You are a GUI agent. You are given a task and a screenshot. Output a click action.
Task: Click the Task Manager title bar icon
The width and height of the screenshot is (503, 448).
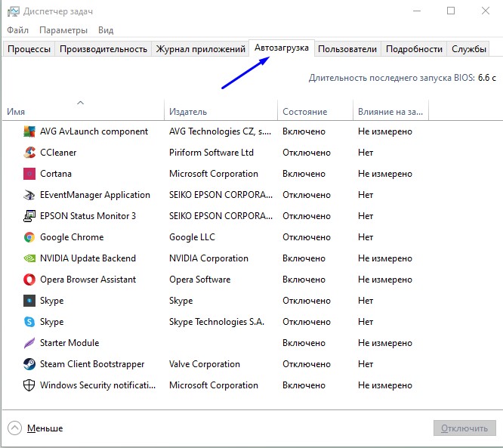pyautogui.click(x=14, y=12)
